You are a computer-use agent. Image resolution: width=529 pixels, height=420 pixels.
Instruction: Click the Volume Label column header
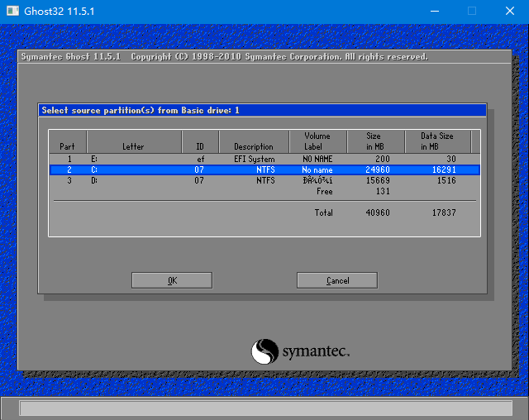pyautogui.click(x=317, y=141)
